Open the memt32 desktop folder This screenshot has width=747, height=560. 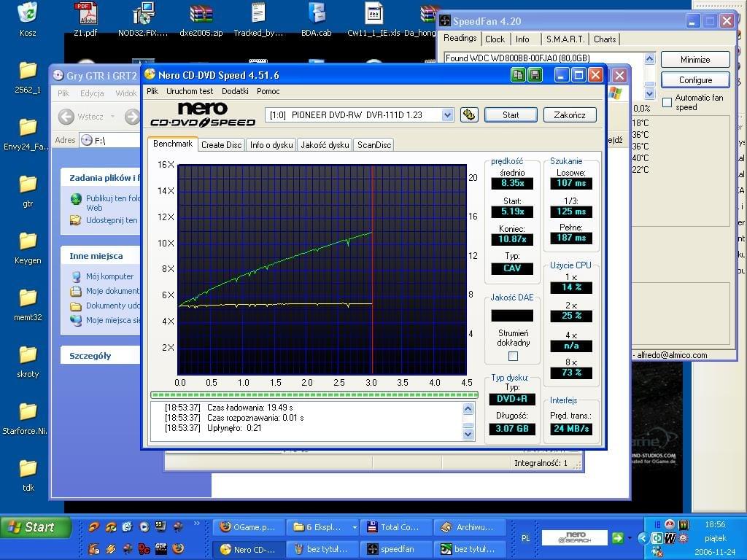coord(28,304)
